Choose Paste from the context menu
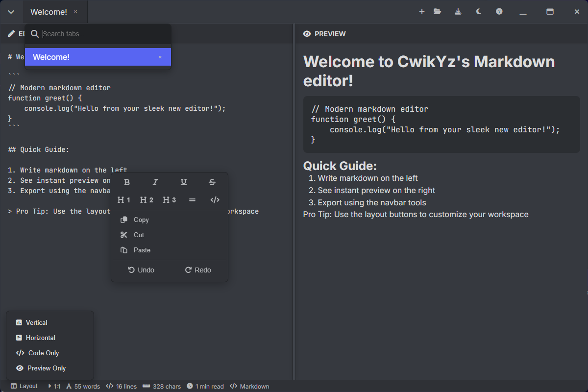Viewport: 588px width, 392px height. (170, 250)
